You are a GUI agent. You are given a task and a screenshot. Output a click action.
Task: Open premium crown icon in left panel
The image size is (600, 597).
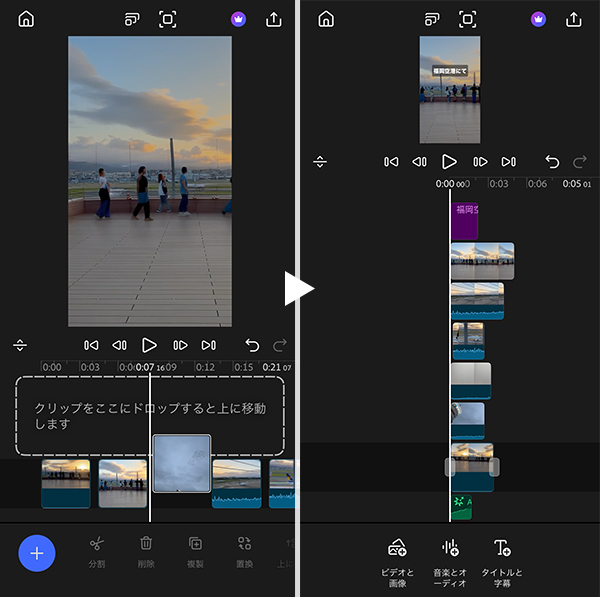pos(237,19)
